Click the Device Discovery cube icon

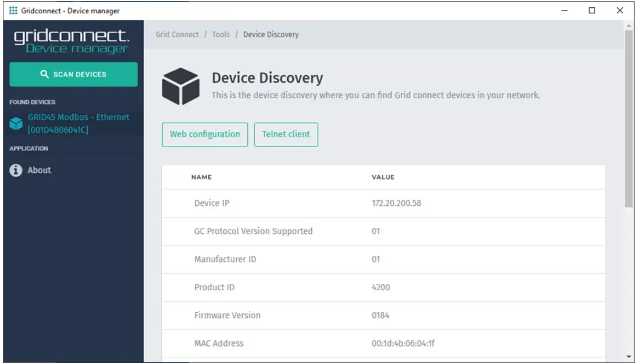click(181, 86)
